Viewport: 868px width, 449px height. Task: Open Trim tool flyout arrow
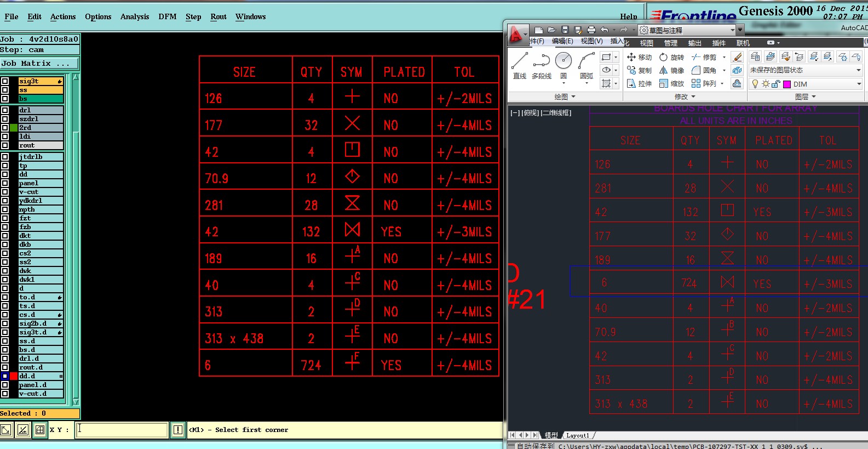[x=724, y=57]
